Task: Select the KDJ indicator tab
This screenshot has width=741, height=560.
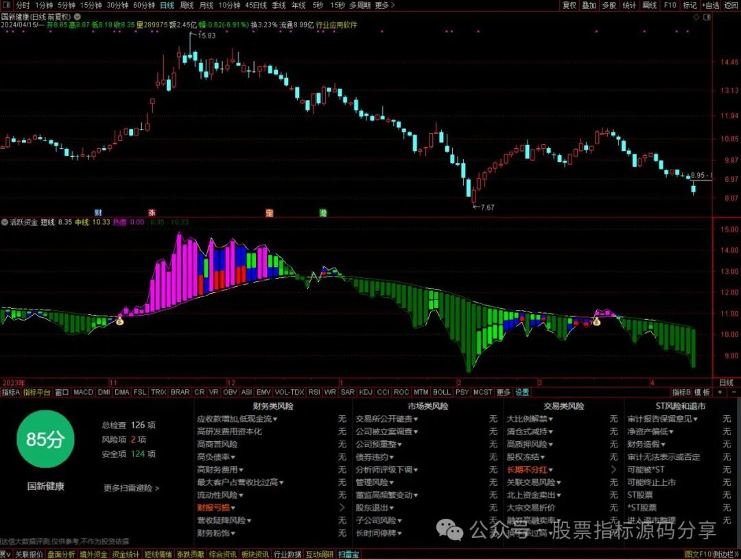Action: point(365,393)
